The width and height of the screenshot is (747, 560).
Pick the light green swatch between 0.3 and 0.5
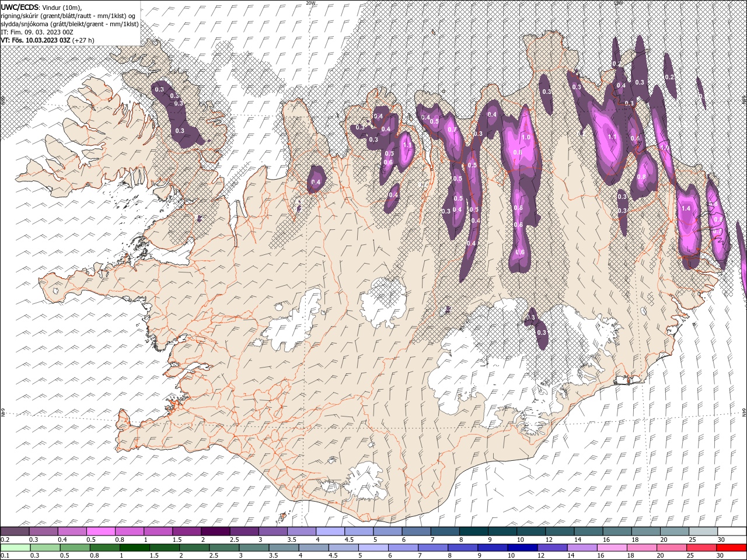[x=45, y=548]
